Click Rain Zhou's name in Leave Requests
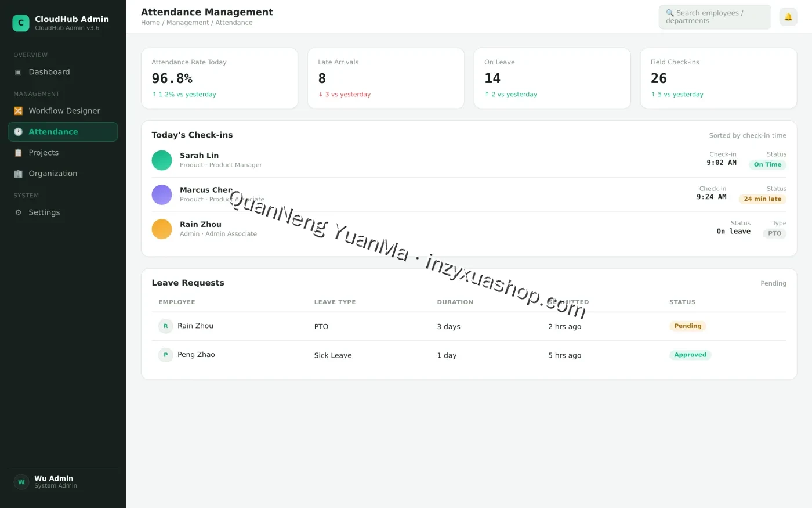This screenshot has height=508, width=812. pos(195,326)
